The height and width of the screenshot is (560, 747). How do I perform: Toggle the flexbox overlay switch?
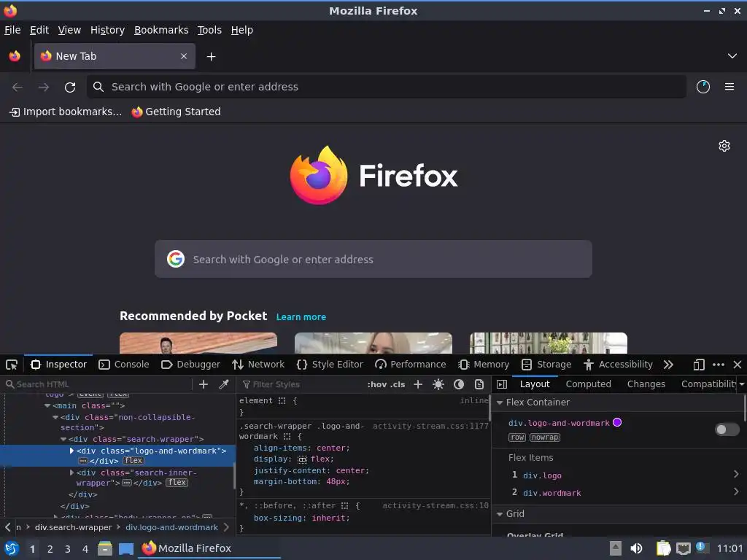click(727, 429)
